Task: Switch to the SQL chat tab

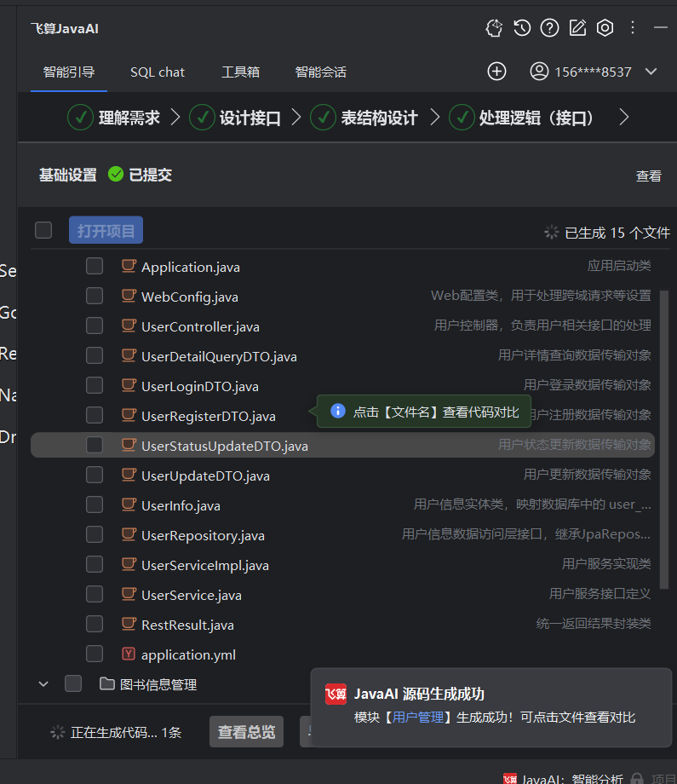Action: 158,72
